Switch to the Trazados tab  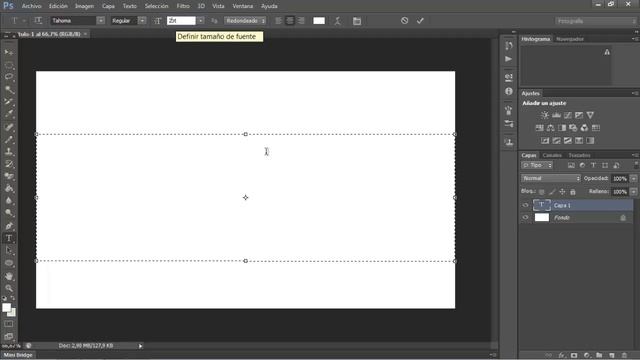click(x=579, y=155)
